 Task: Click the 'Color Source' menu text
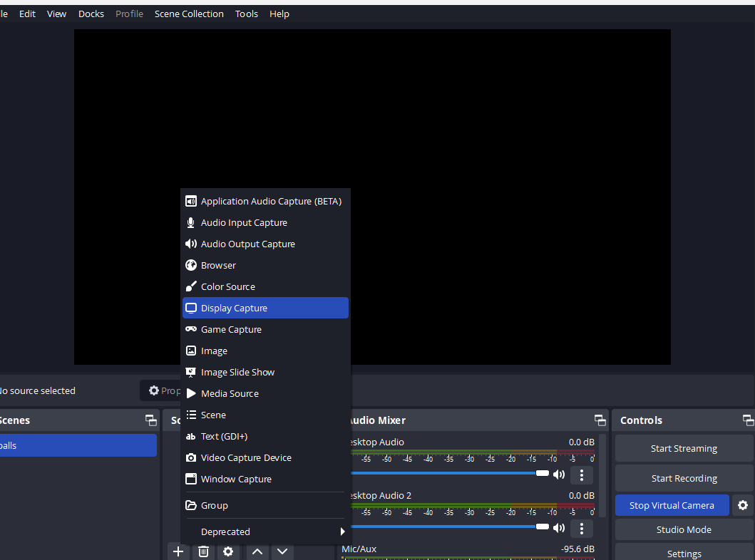(x=228, y=286)
